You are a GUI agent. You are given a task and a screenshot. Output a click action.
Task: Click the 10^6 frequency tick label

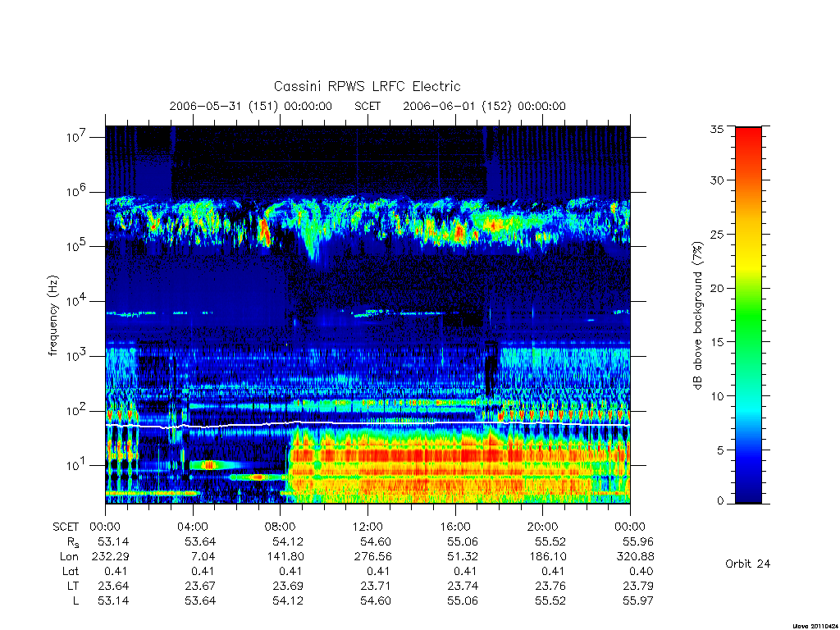click(x=76, y=191)
